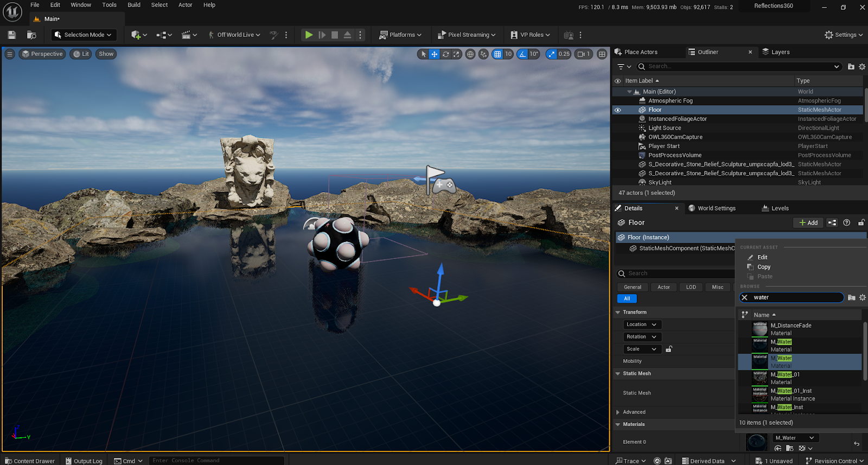Toggle the world/local coordinate globe icon
The image size is (868, 465).
pos(470,54)
